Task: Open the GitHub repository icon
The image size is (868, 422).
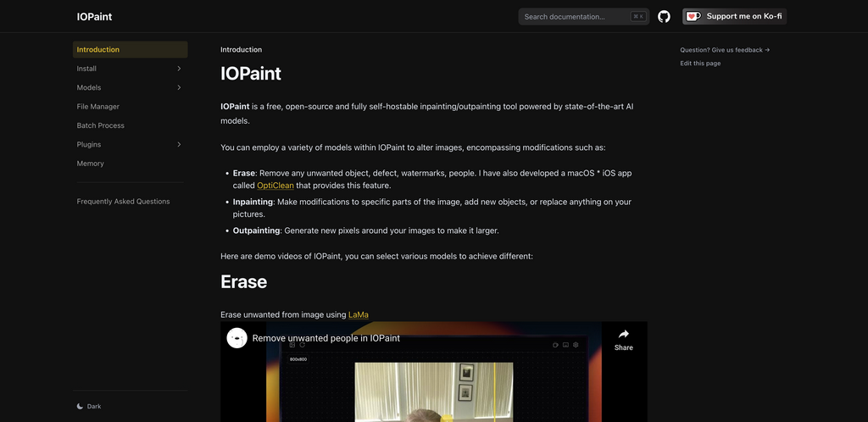Action: point(664,17)
